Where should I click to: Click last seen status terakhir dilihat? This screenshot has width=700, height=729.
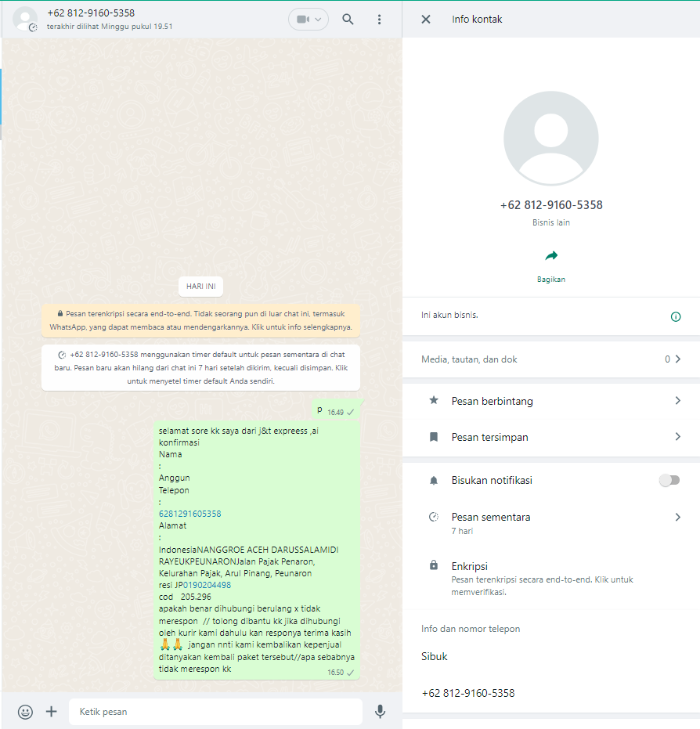(x=110, y=27)
